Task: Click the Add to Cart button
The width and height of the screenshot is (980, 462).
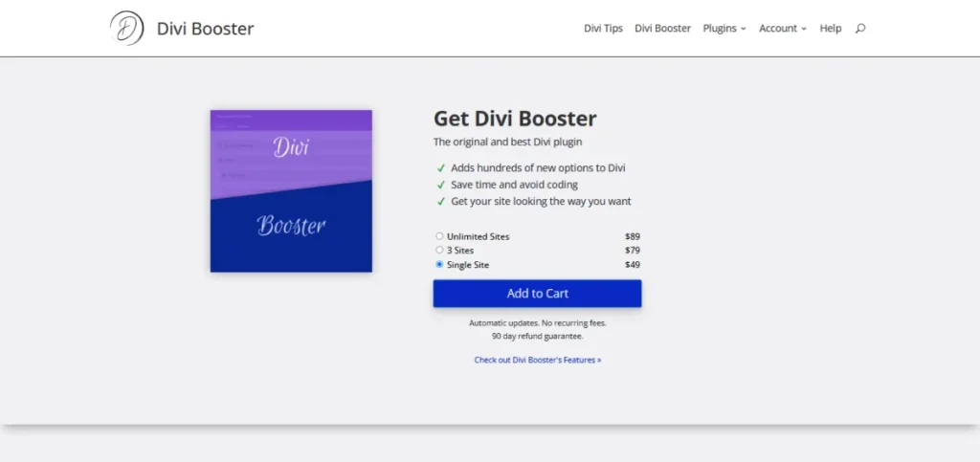Action: pyautogui.click(x=538, y=294)
